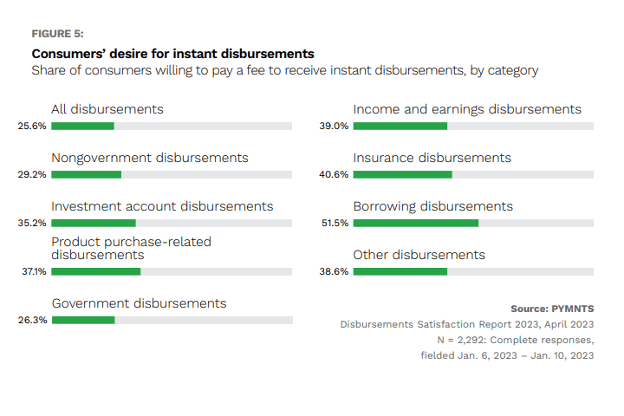Viewport: 624px width, 416px height.
Task: Select the Income and earnings disbursements label
Action: click(x=467, y=109)
